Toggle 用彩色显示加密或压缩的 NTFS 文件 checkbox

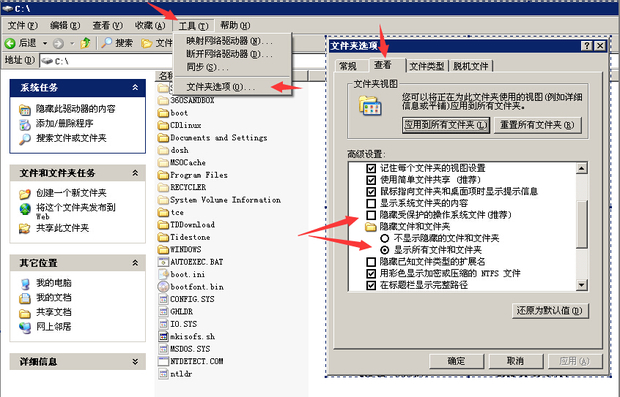pyautogui.click(x=371, y=273)
